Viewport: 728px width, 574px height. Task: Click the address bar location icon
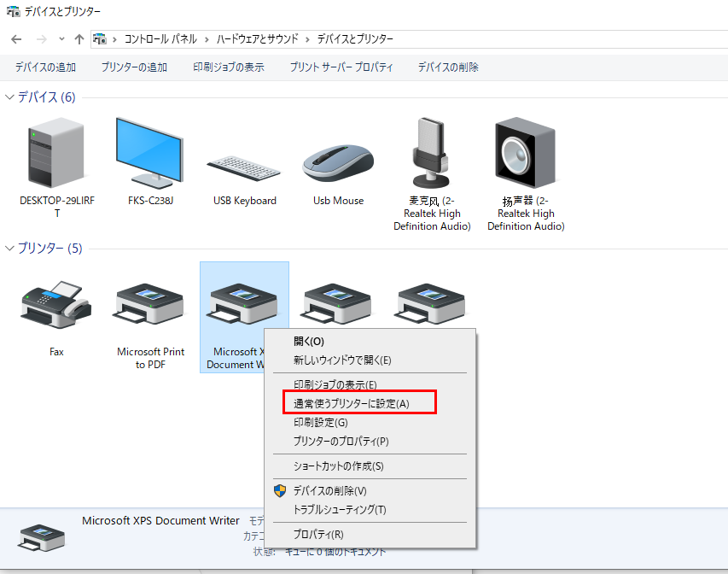click(99, 39)
